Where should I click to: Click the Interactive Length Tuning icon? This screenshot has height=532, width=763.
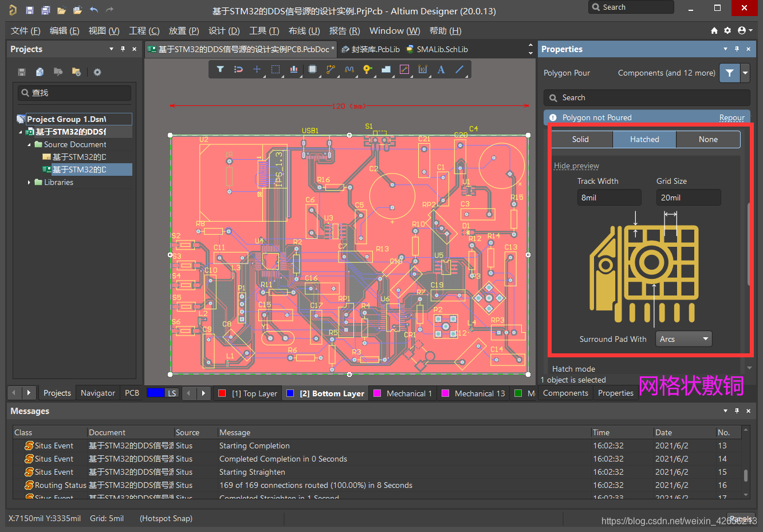[x=349, y=69]
